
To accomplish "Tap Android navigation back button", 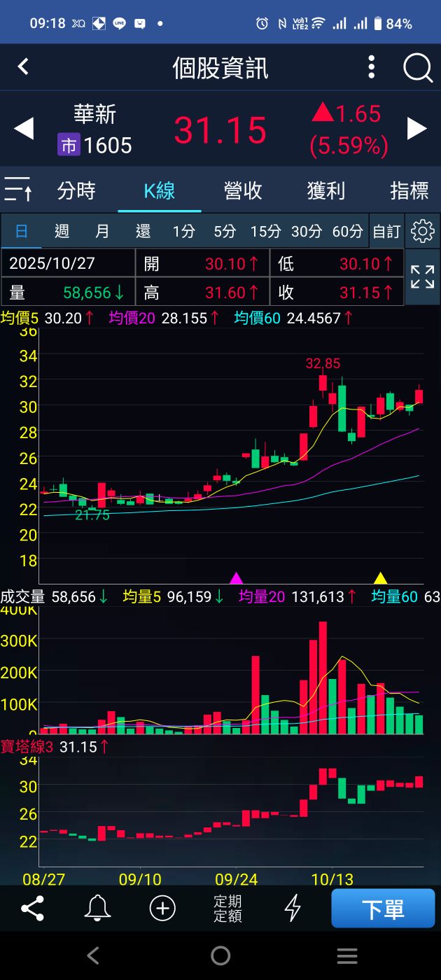I will (x=93, y=955).
